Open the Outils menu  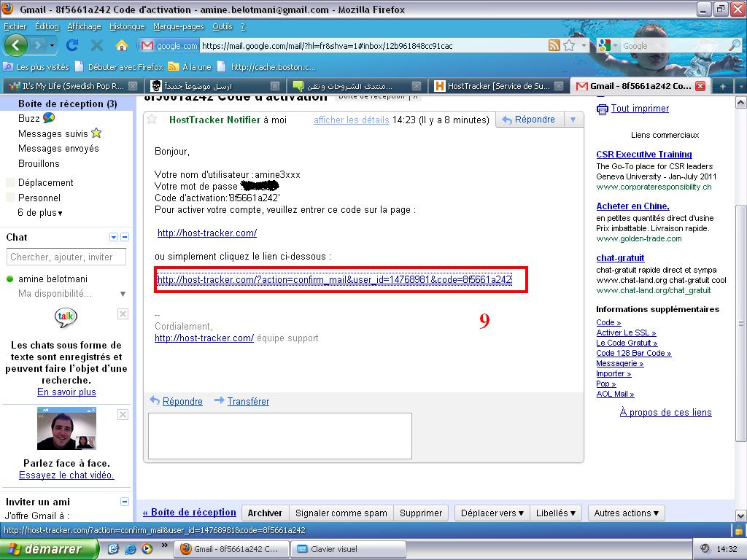222,27
